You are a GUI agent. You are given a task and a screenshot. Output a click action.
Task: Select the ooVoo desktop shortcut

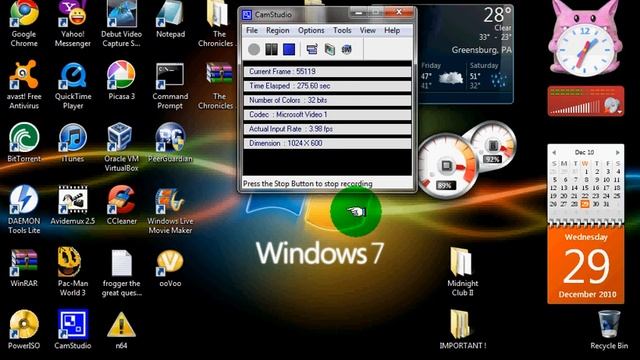point(170,267)
